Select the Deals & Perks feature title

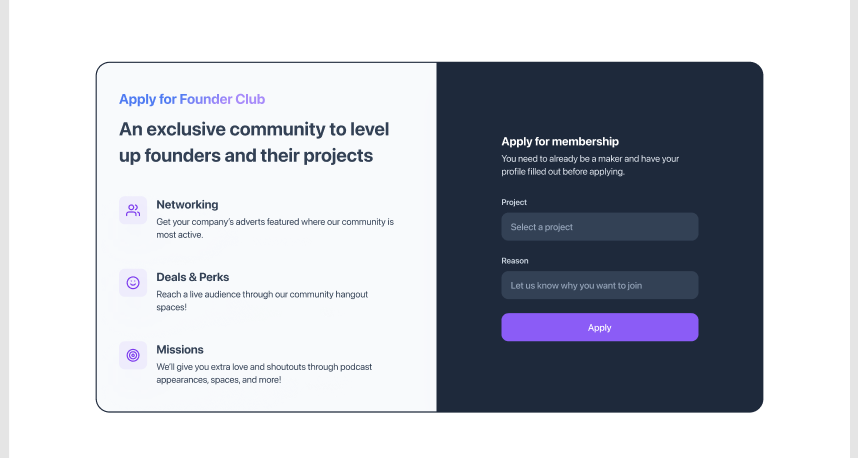point(193,277)
